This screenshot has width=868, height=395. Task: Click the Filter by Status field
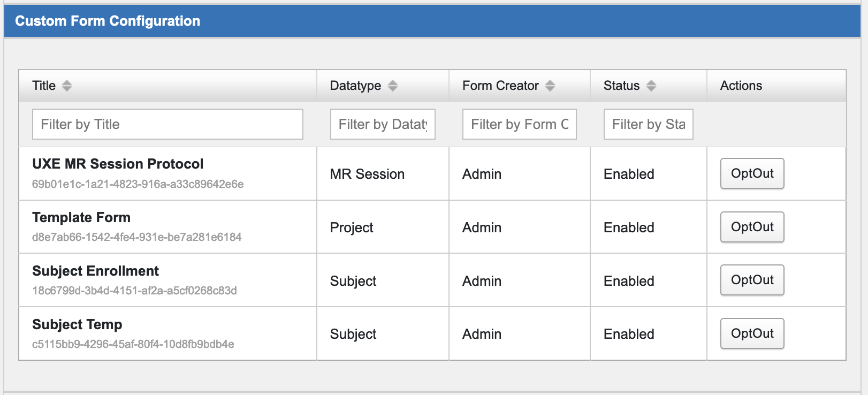(x=648, y=124)
